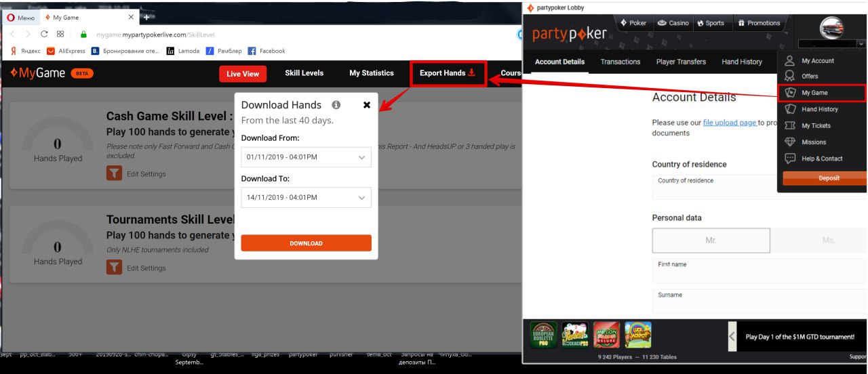Click the Tournaments filter icon
Viewport: 868px width, 374px height.
click(x=114, y=268)
